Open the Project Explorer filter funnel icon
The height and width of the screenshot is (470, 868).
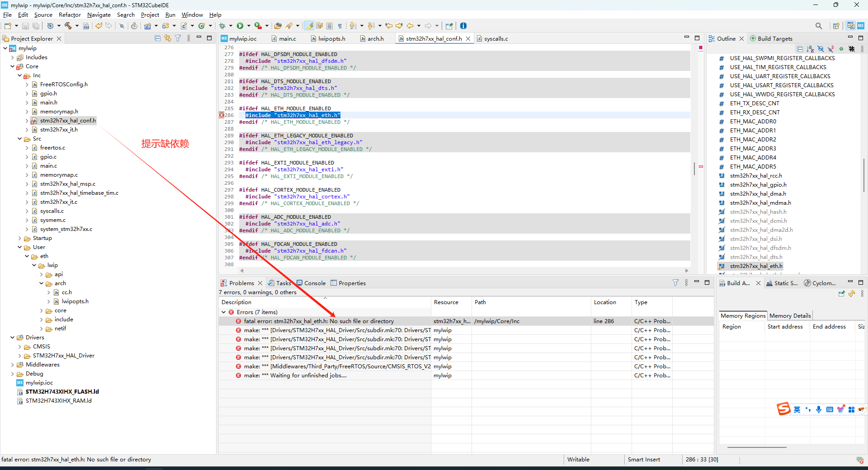coord(178,38)
